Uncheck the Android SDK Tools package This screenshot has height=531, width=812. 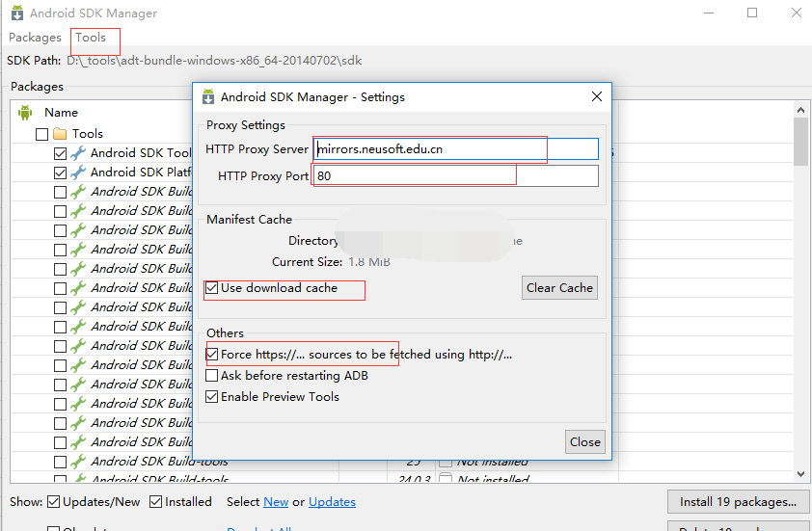point(60,153)
